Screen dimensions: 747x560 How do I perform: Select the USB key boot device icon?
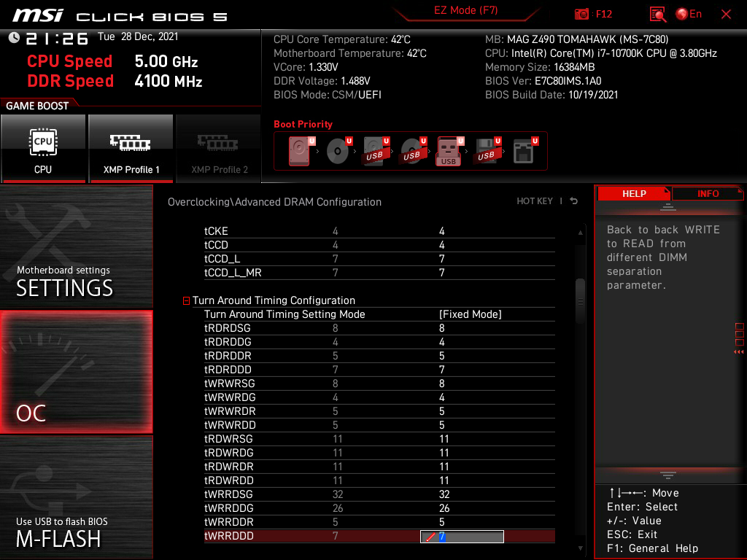tap(450, 151)
